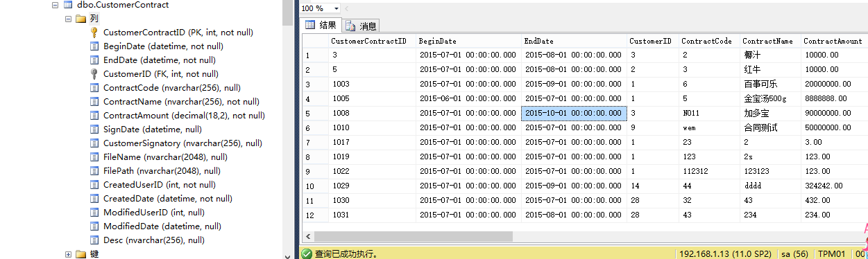Expand the 键 keys folder

point(69,254)
